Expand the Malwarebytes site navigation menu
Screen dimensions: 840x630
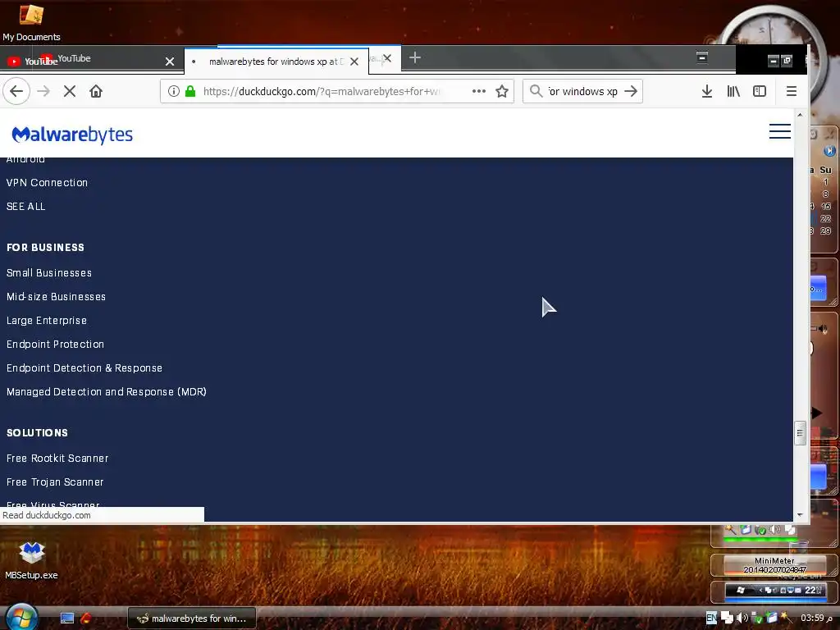point(780,131)
